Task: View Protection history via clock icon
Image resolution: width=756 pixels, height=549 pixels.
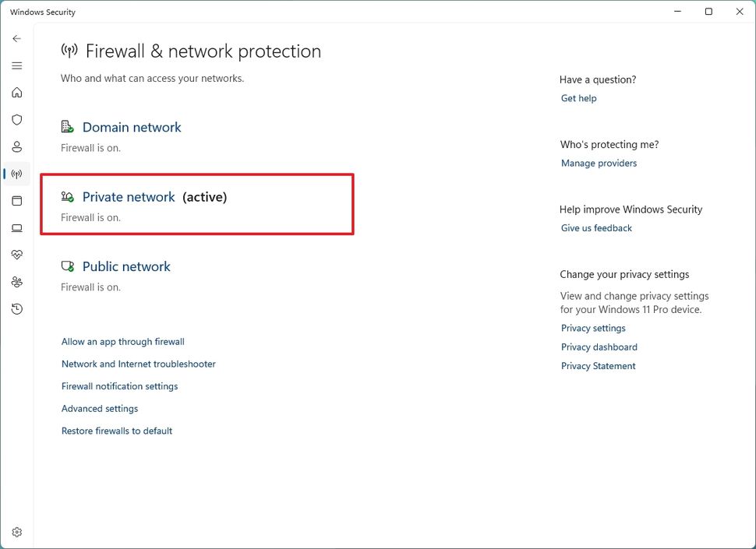Action: click(16, 308)
